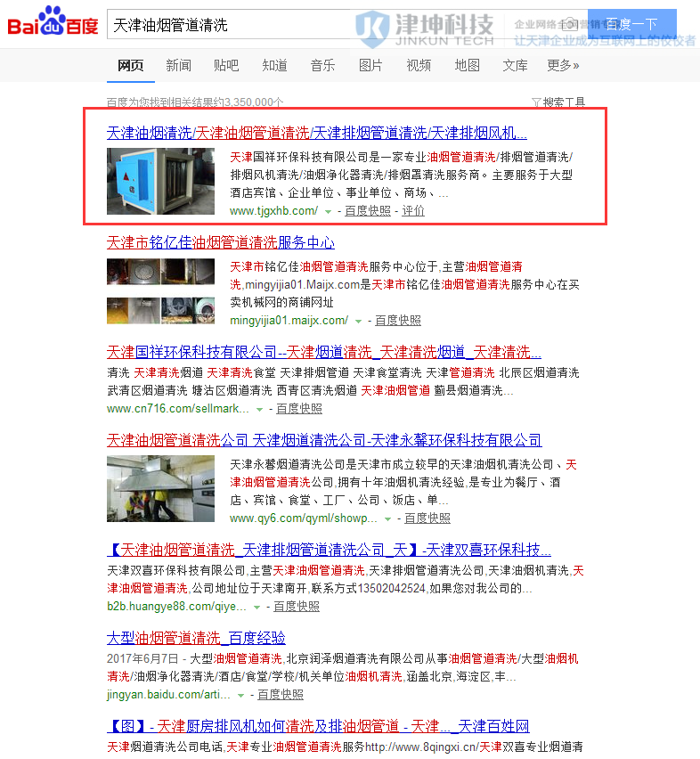Open the 知道 tab
Image resolution: width=700 pixels, height=759 pixels.
[275, 65]
